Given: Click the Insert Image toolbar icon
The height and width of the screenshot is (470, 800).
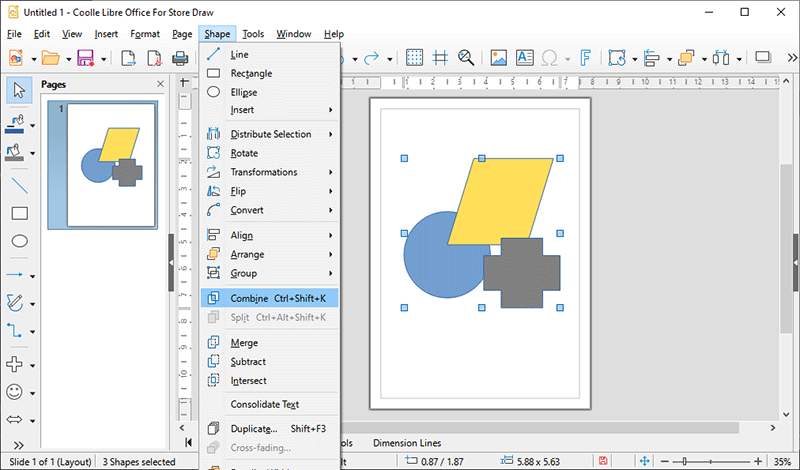Looking at the screenshot, I should (x=498, y=58).
